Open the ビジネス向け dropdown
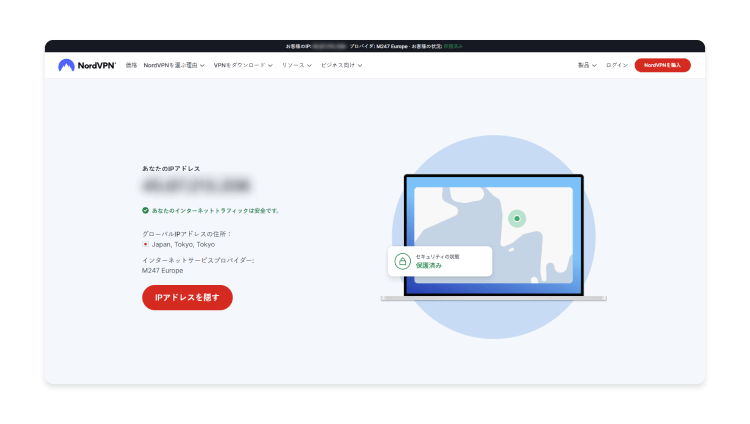 coord(341,65)
